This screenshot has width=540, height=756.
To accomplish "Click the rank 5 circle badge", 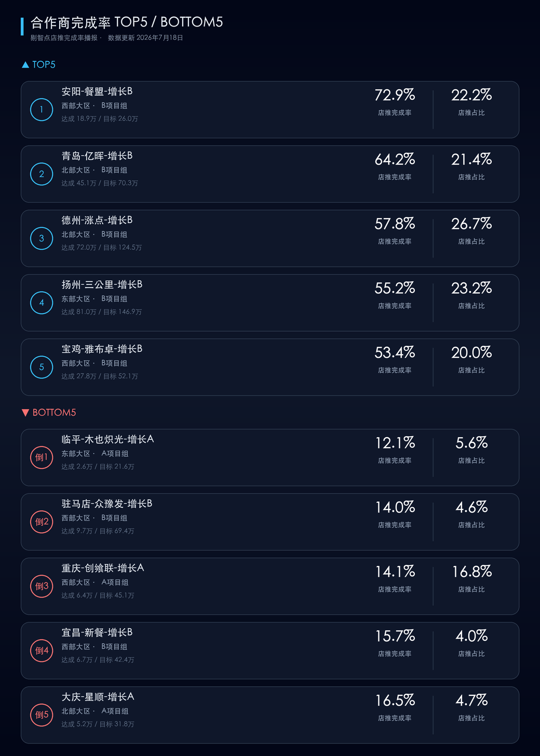I will coord(42,367).
